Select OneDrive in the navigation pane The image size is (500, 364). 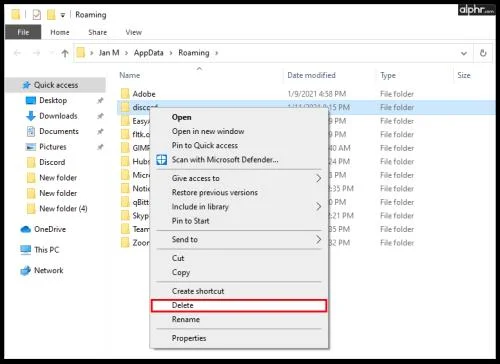[x=50, y=229]
